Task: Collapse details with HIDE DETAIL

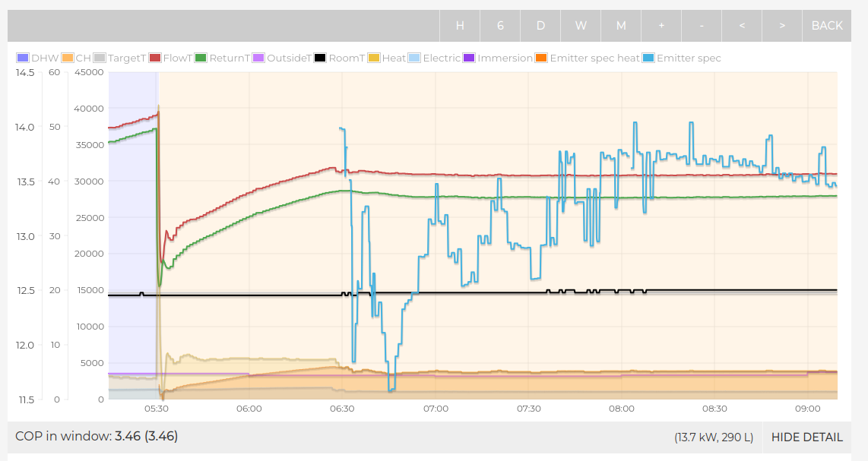Action: (x=806, y=437)
